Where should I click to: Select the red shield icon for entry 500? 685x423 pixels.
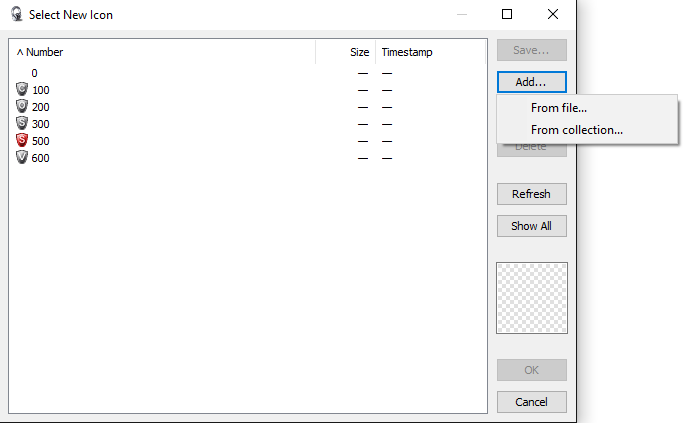(22, 140)
